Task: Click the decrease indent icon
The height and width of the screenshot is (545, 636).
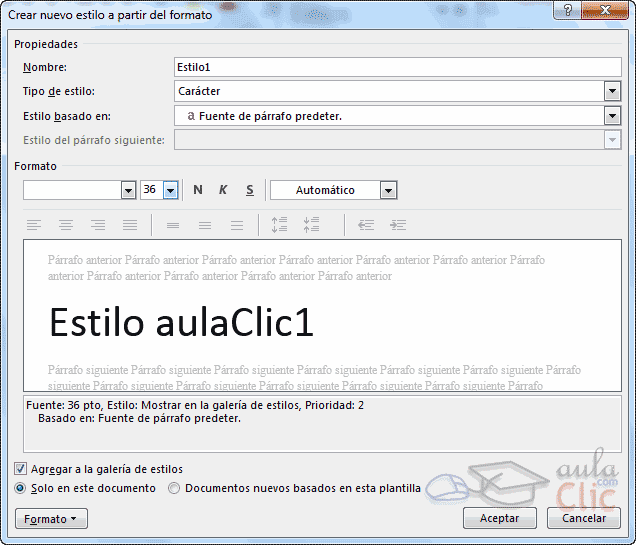Action: point(366,225)
